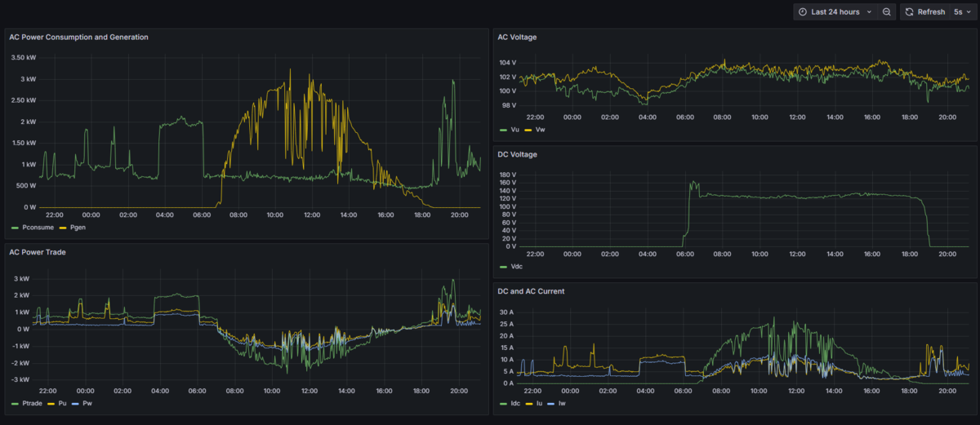This screenshot has height=425, width=980.
Task: Click the 104 V axis label in AC Voltage
Action: tap(509, 63)
